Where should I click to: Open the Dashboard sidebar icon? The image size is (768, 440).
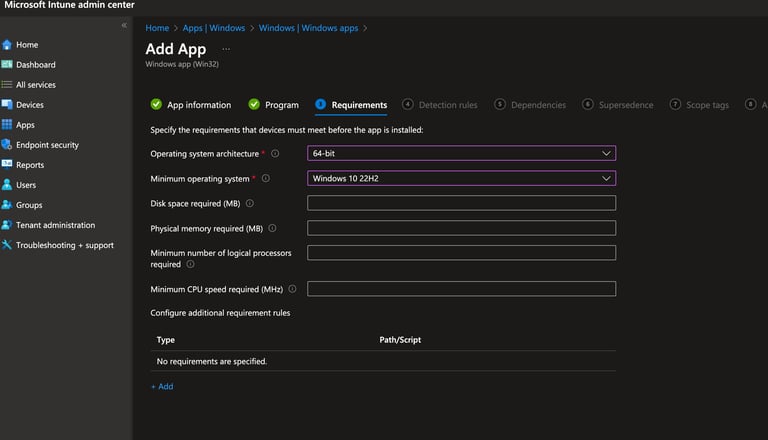[x=7, y=65]
